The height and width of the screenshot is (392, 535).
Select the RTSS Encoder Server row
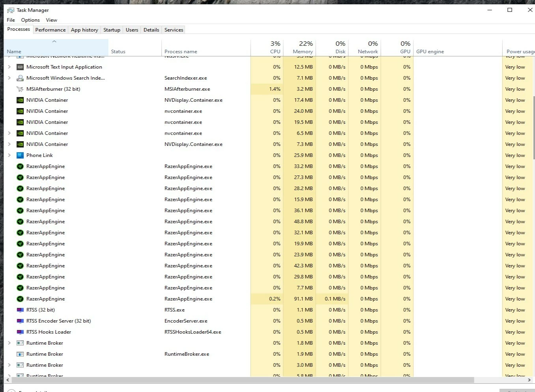click(x=58, y=321)
